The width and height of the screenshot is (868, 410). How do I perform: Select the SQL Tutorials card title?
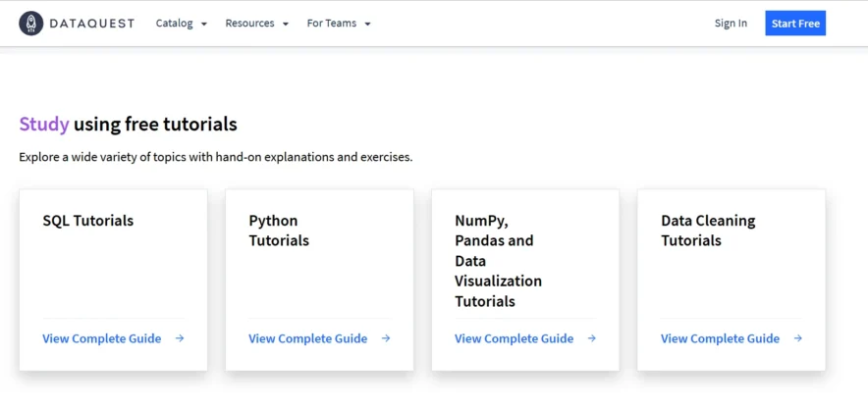coord(88,221)
